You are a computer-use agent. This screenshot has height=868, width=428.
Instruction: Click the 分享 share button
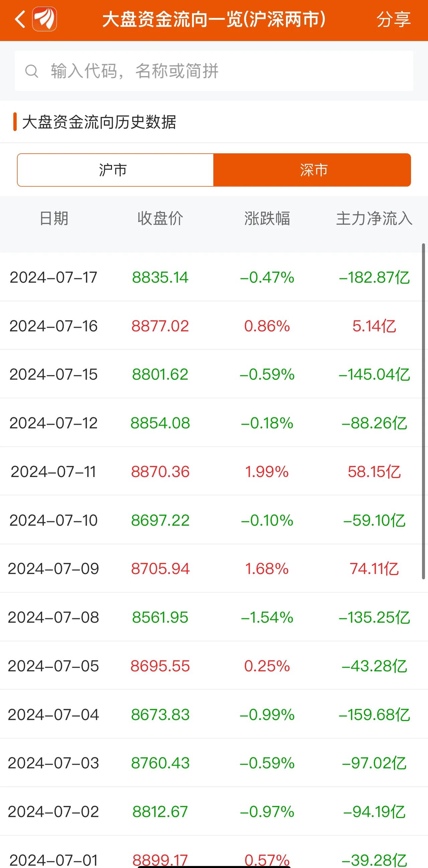(394, 19)
